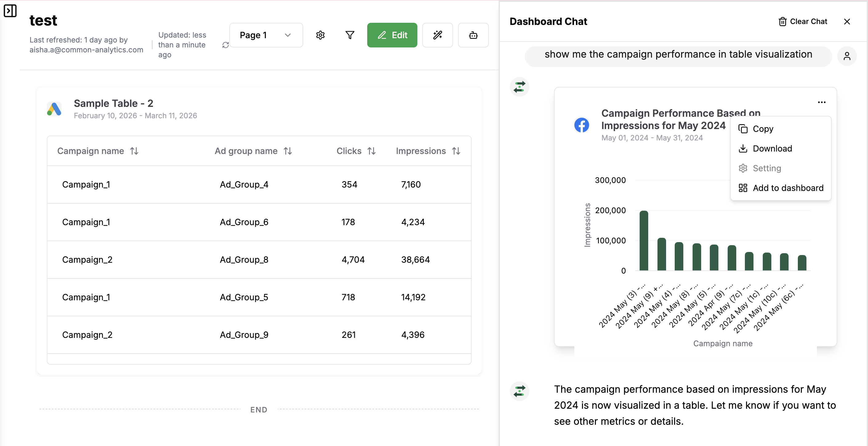Close the Dashboard Chat panel

coord(847,22)
